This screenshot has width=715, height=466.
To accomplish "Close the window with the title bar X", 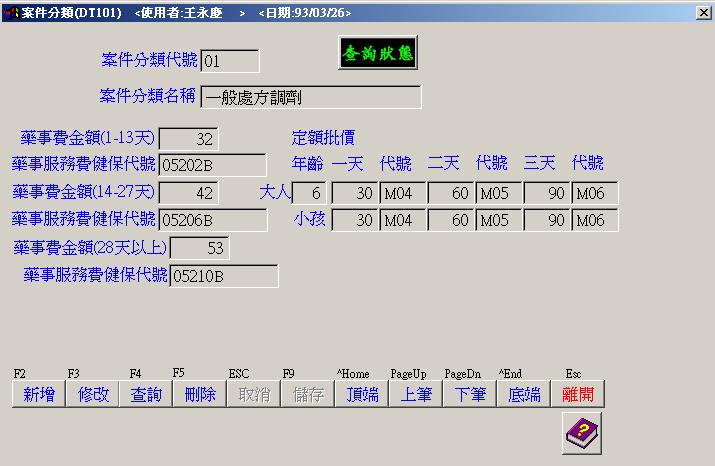I will [x=703, y=12].
